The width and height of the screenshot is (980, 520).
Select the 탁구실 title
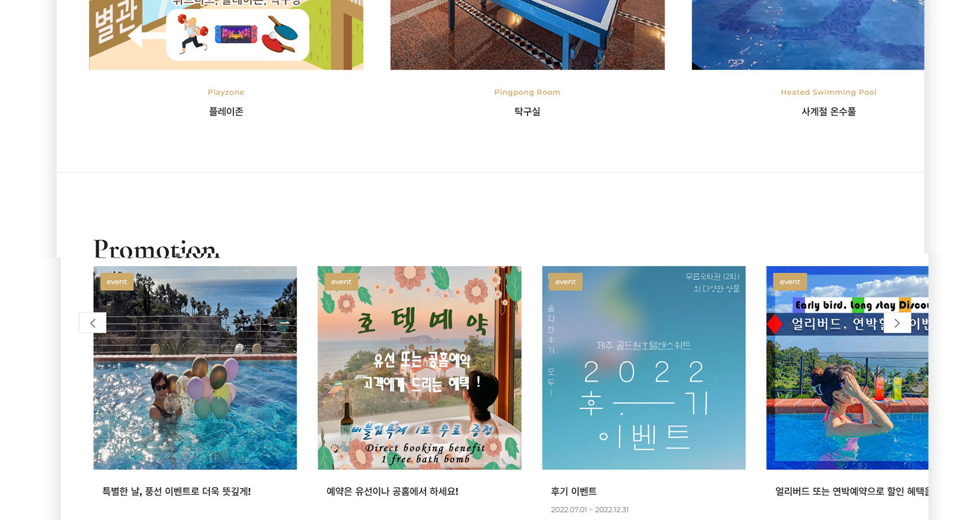point(527,111)
